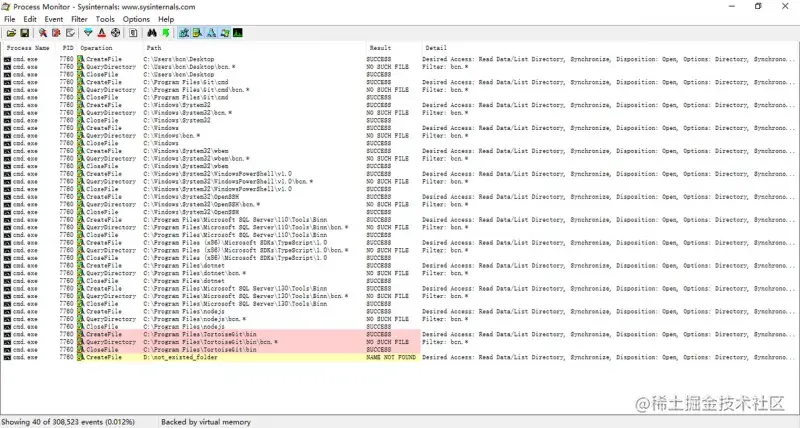This screenshot has width=800, height=428.
Task: Open the File menu
Action: (10, 19)
